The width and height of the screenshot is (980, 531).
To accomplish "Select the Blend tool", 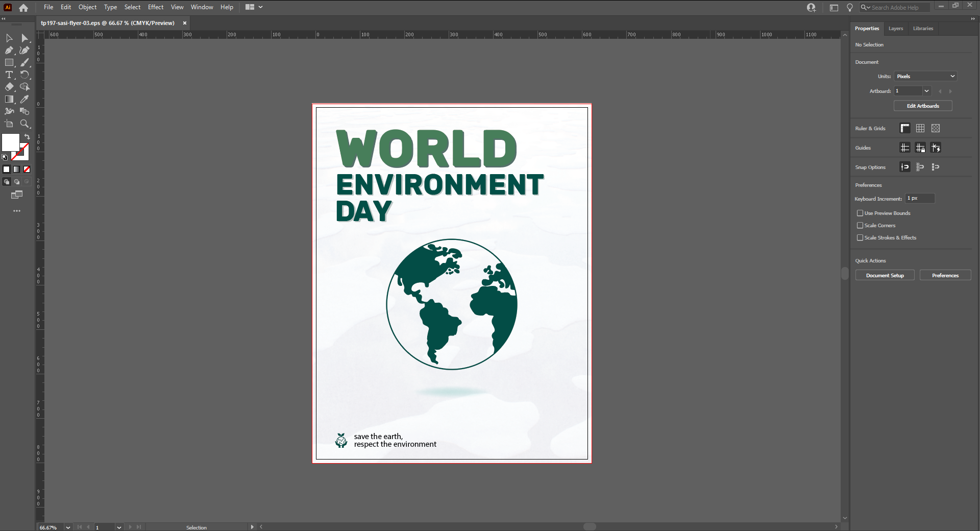I will click(x=24, y=111).
